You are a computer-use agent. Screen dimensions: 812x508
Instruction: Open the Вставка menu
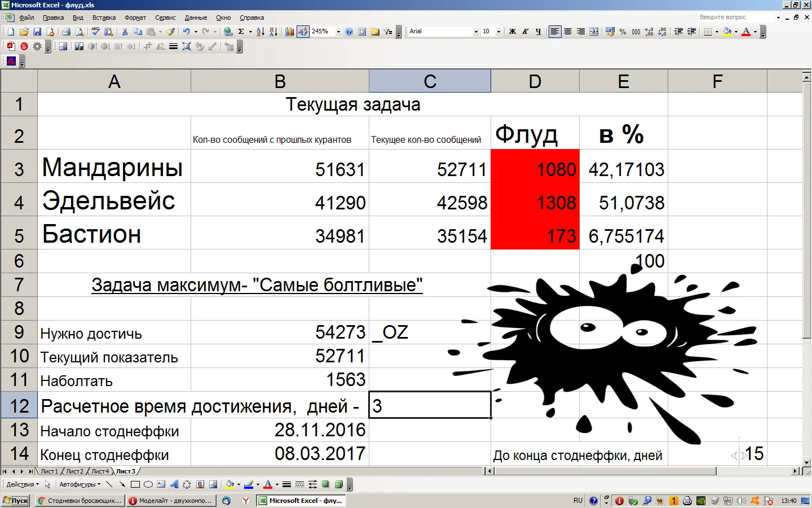pyautogui.click(x=104, y=17)
